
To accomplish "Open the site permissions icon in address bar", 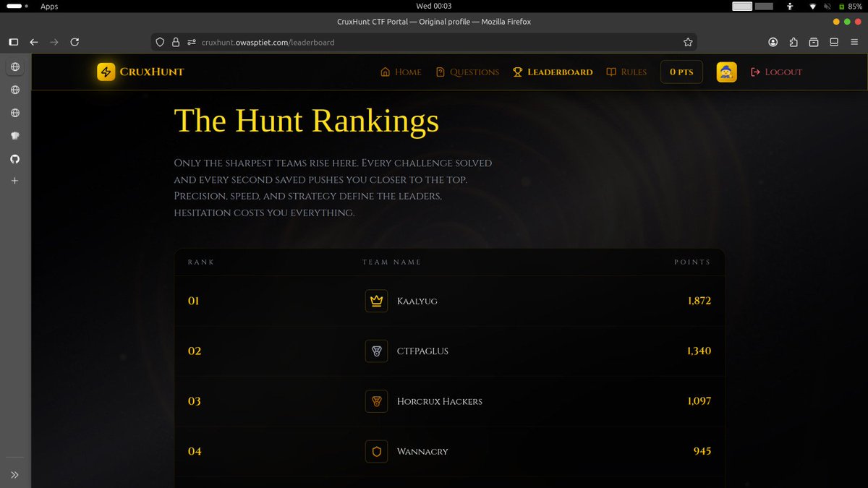I will [191, 42].
